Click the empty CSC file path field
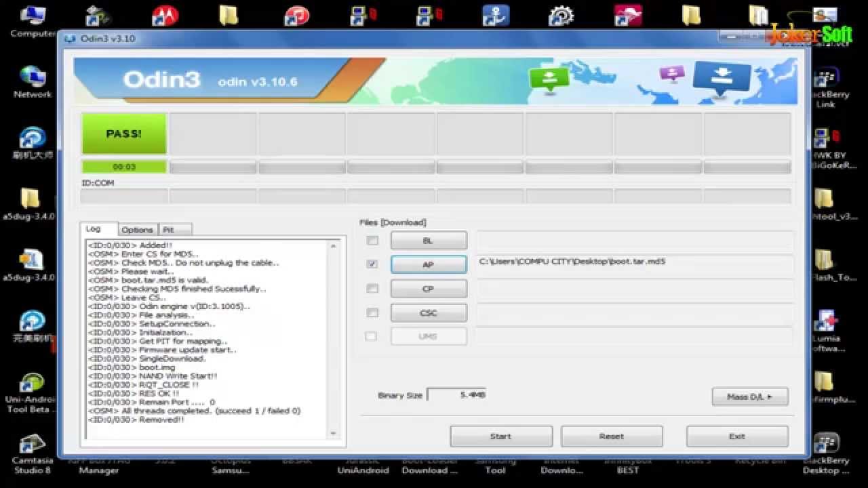This screenshot has height=488, width=868. (635, 312)
